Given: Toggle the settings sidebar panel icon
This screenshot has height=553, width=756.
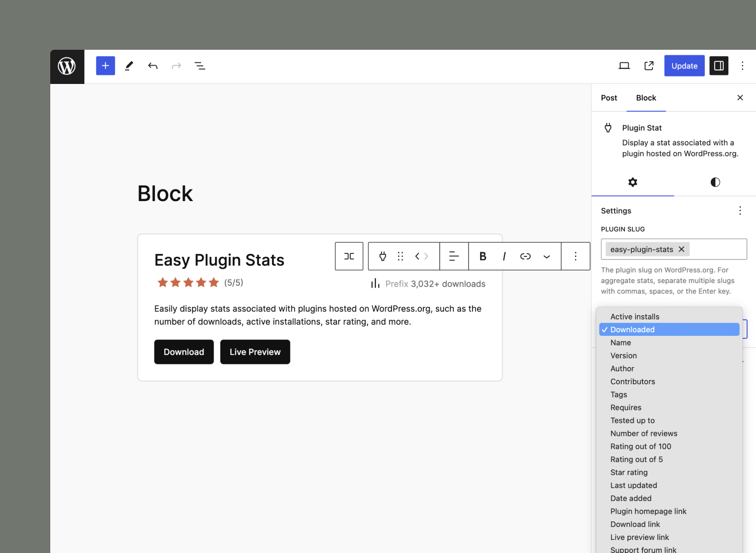Looking at the screenshot, I should click(x=719, y=66).
